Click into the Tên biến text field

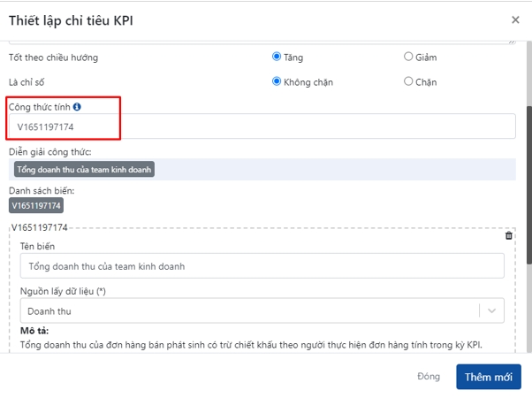(262, 265)
